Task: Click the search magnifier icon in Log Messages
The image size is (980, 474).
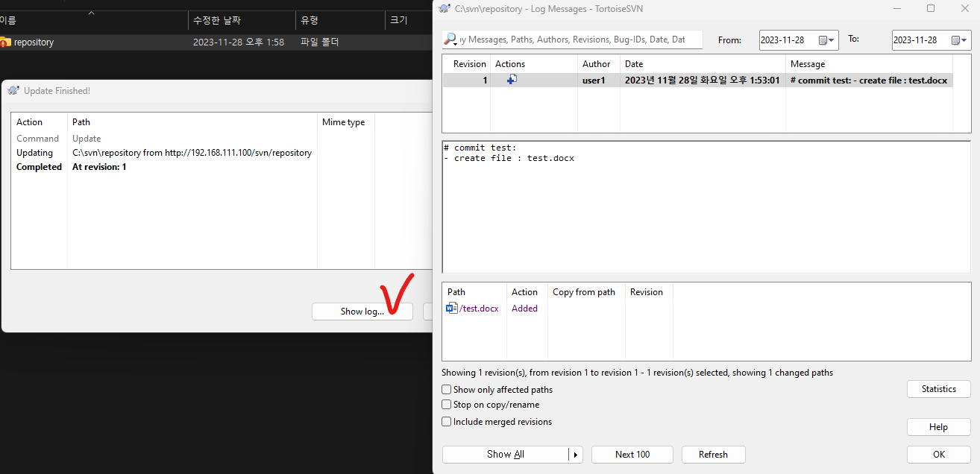Action: coord(450,39)
